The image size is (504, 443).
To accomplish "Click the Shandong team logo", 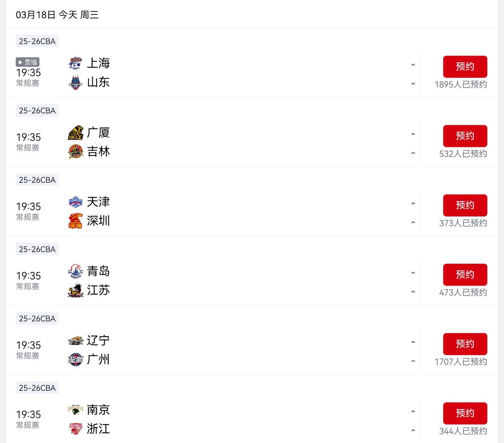I will point(76,82).
